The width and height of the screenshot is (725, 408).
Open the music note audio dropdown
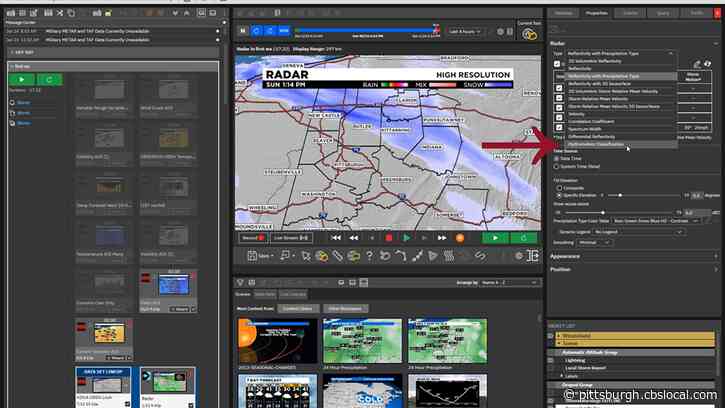pos(287,256)
